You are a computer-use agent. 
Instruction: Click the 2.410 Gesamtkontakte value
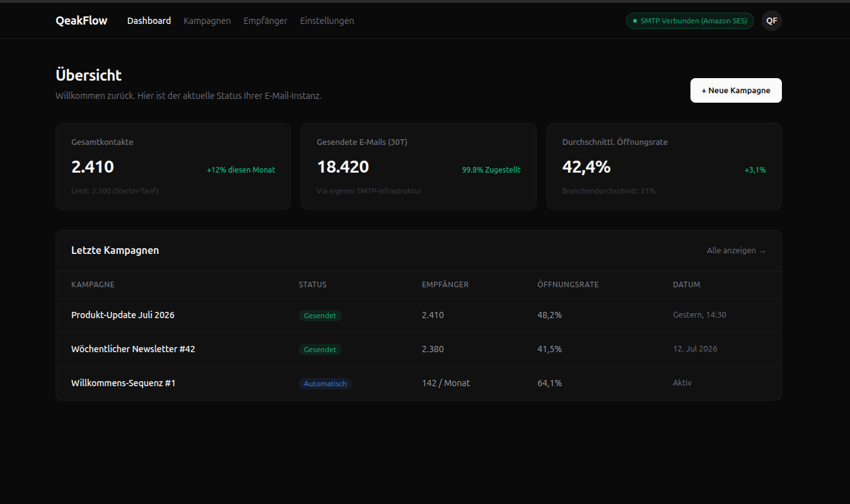(93, 167)
